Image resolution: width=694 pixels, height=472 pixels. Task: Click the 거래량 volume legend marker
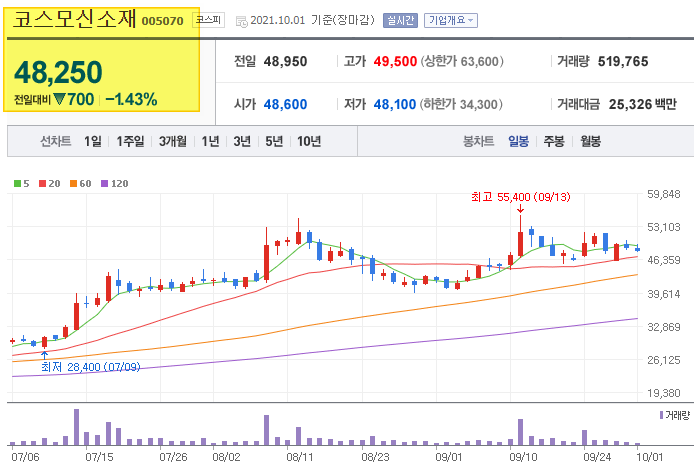(x=661, y=415)
